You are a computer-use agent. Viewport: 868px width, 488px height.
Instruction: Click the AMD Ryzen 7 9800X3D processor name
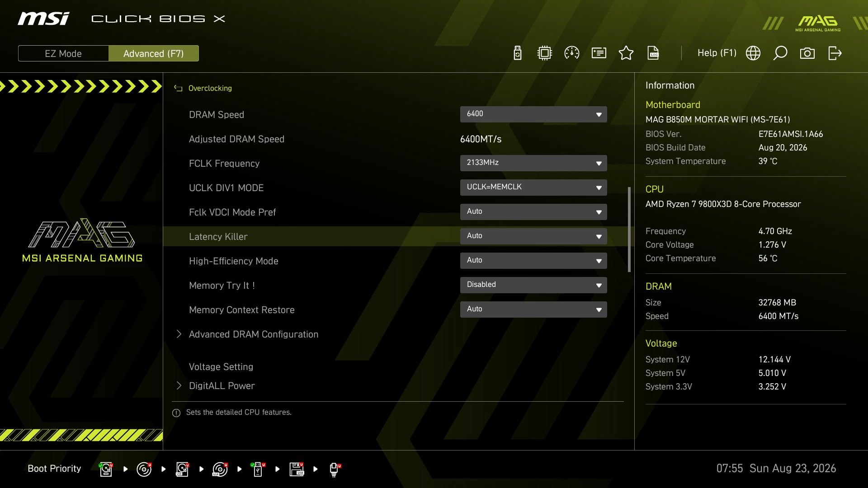[723, 204]
